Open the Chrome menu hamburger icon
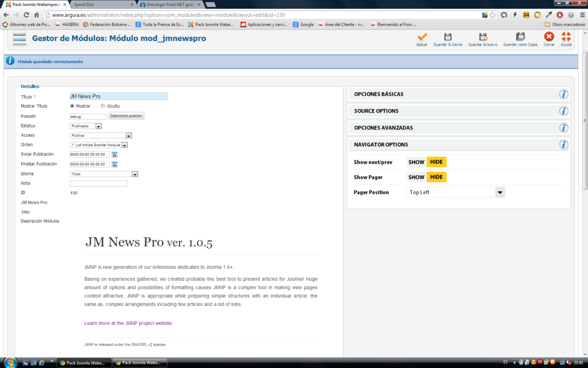 click(x=582, y=15)
